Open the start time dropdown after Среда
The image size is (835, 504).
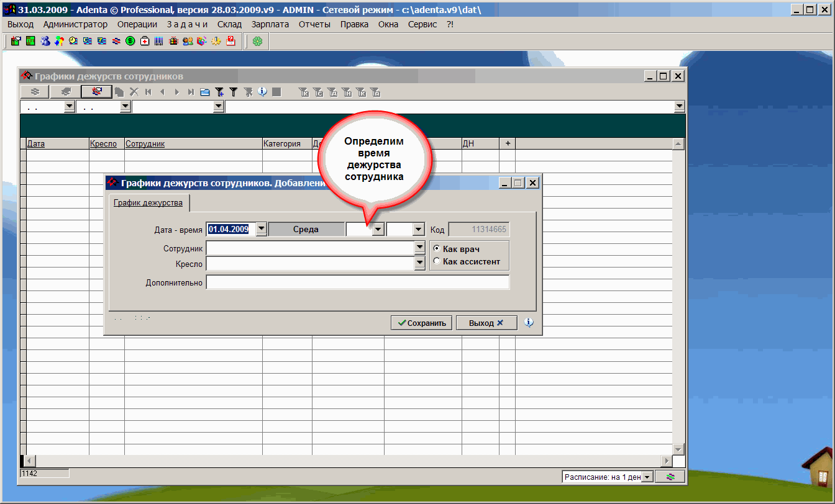tap(378, 230)
